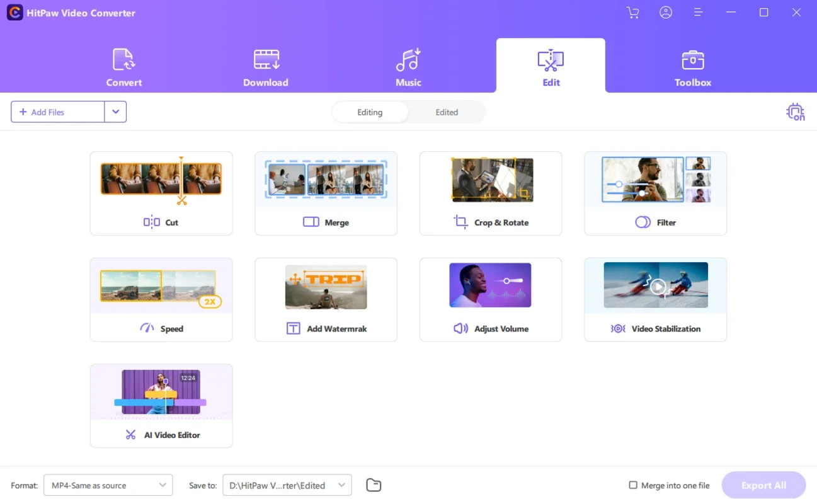Open the Save to path dropdown
This screenshot has height=504, width=817.
tap(287, 485)
